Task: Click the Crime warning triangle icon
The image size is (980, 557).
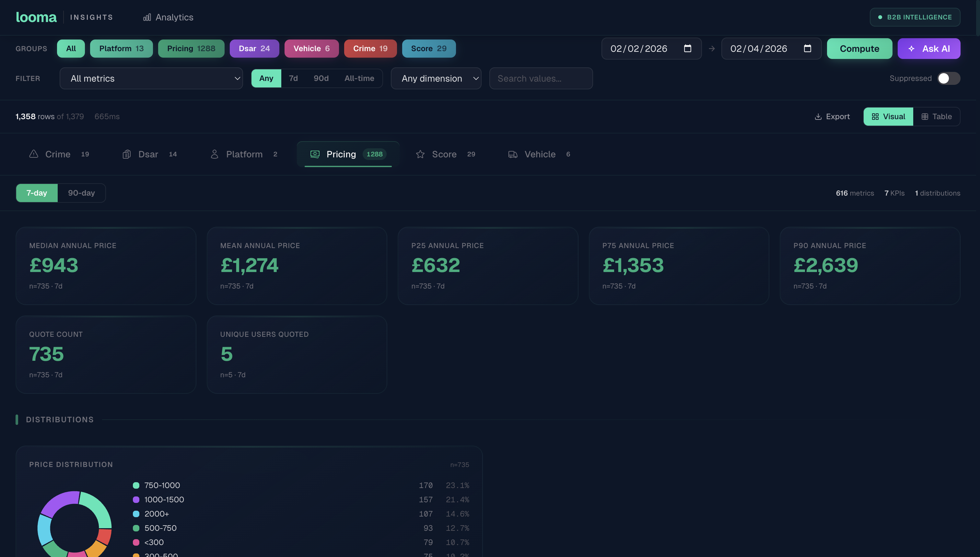Action: 34,154
